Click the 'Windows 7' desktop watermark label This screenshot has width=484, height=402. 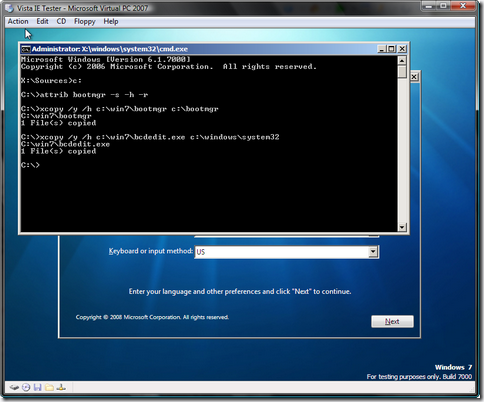coord(453,367)
